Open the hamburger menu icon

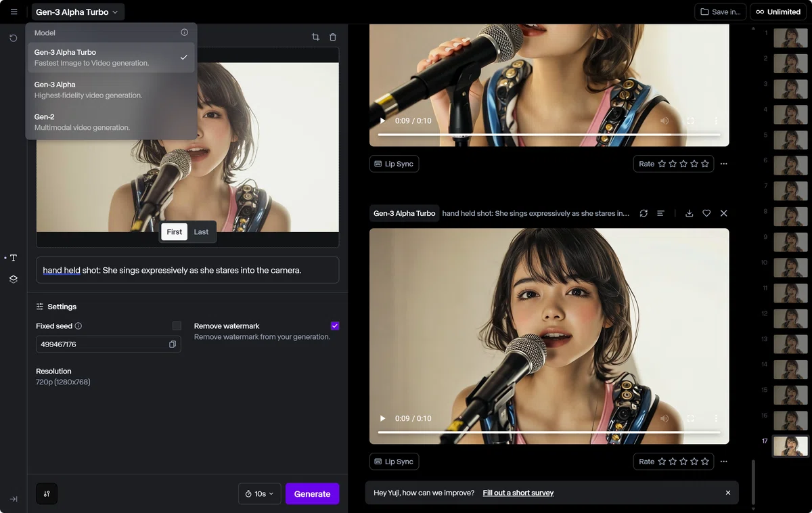[x=14, y=12]
